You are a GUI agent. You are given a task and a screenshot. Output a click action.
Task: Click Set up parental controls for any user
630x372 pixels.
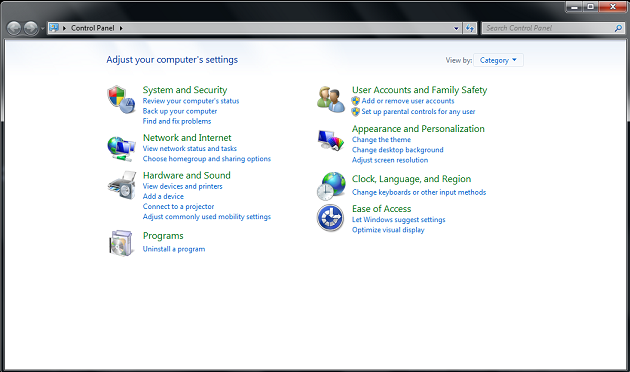tap(418, 111)
